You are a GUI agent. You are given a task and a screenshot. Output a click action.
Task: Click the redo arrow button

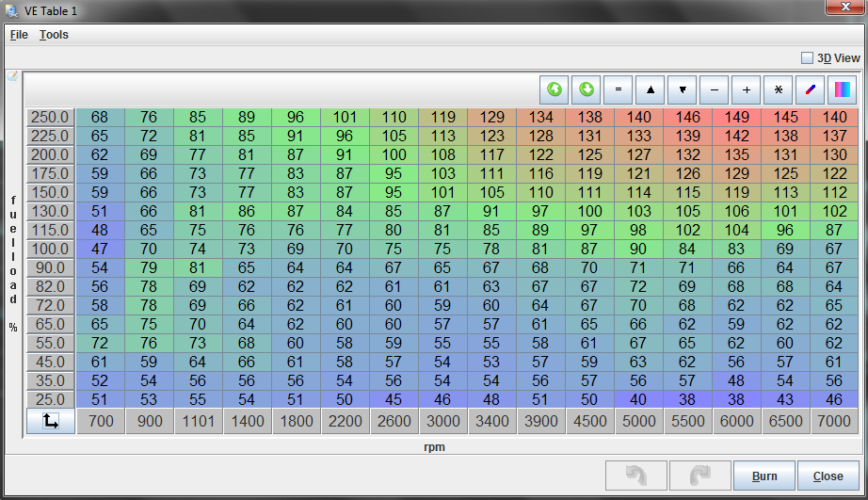(700, 476)
